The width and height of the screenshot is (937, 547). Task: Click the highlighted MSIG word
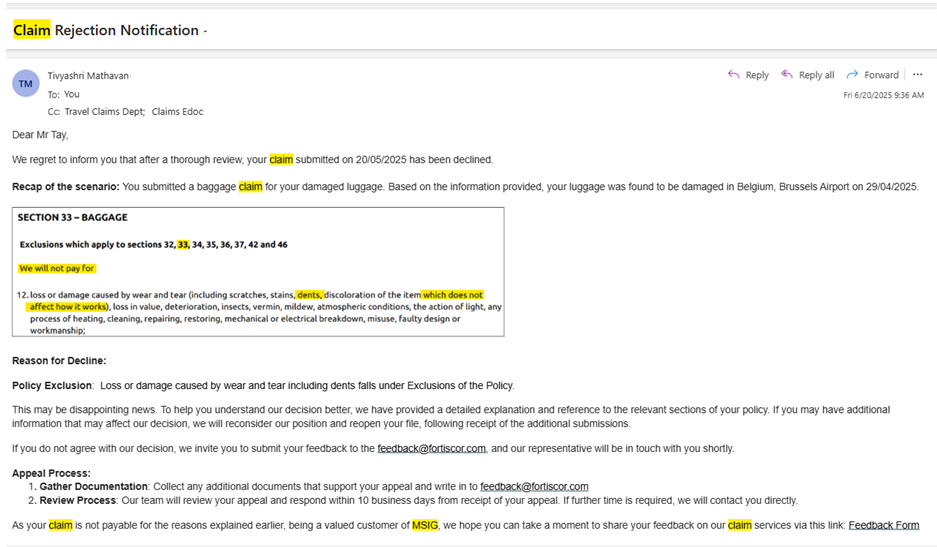[425, 525]
